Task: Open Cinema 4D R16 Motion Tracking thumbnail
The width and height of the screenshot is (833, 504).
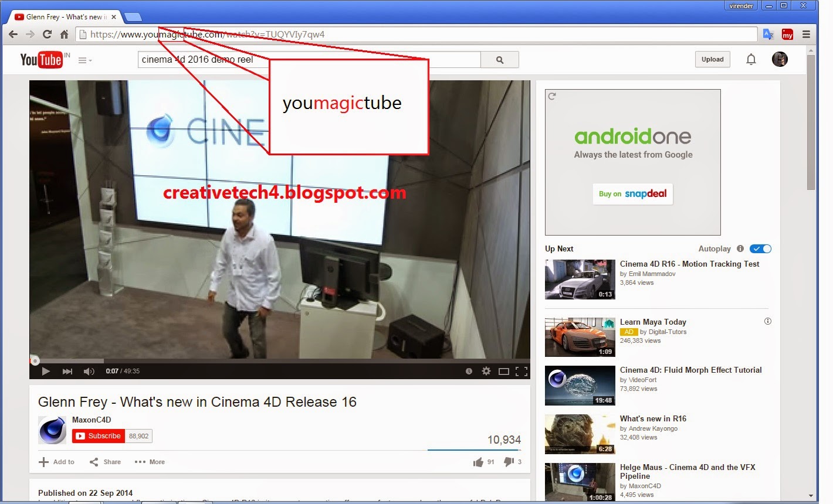Action: click(x=580, y=280)
